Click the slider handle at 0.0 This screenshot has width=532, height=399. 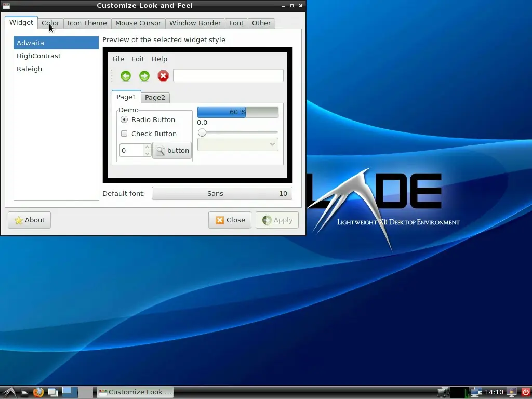[x=202, y=132]
